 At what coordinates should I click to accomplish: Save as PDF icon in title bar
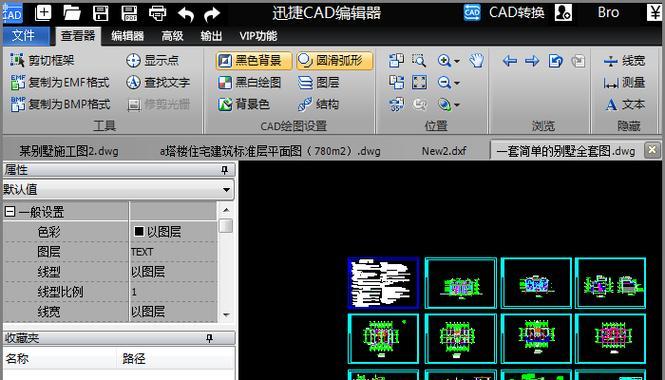[x=129, y=13]
